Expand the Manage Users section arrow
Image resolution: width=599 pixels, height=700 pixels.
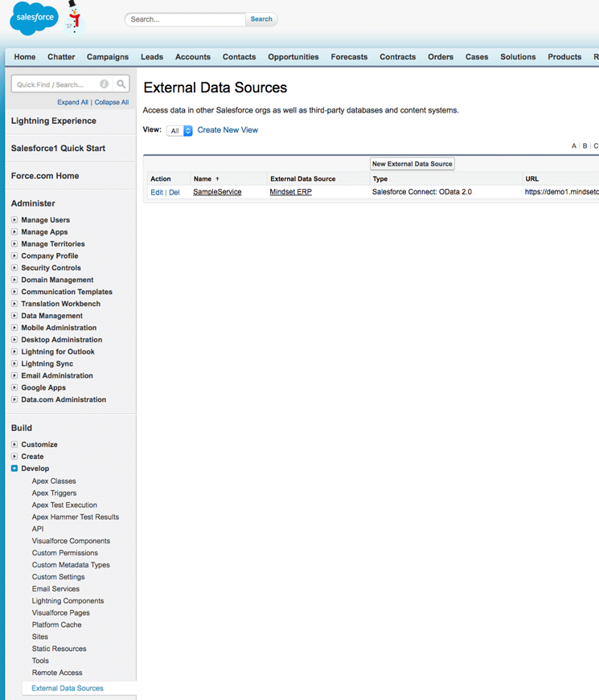pos(14,220)
